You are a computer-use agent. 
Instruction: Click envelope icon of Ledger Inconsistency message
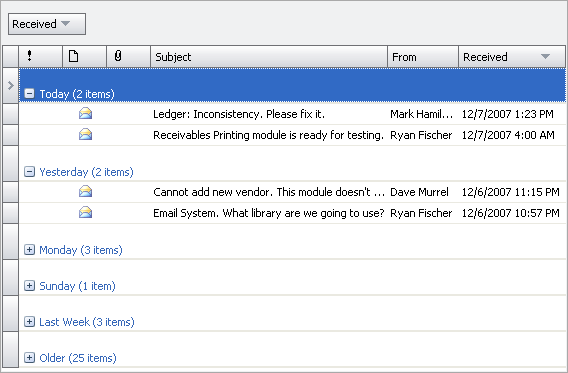point(85,114)
